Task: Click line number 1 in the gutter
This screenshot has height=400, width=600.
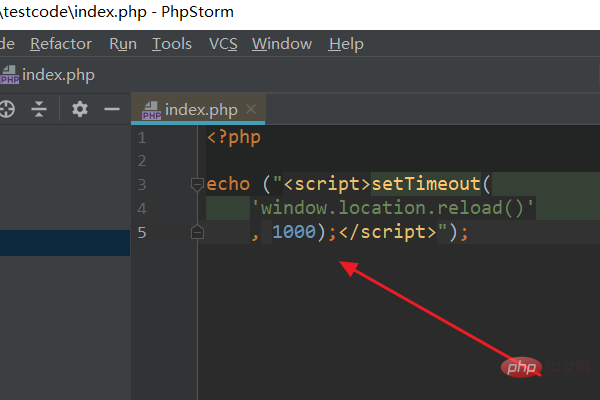Action: click(x=142, y=138)
